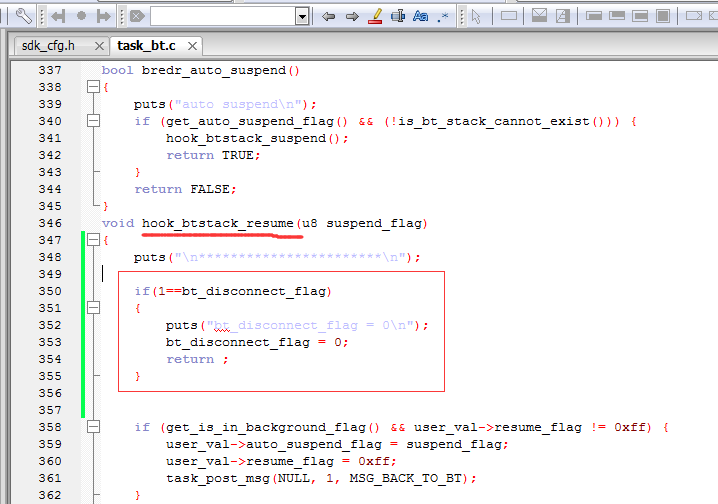Clear the incremental search text icon

point(137,17)
